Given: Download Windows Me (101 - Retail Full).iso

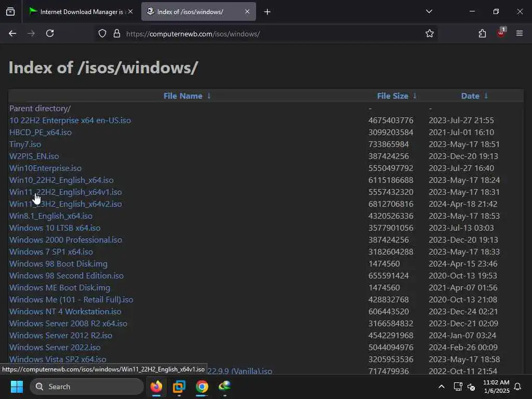Looking at the screenshot, I should pyautogui.click(x=71, y=300).
